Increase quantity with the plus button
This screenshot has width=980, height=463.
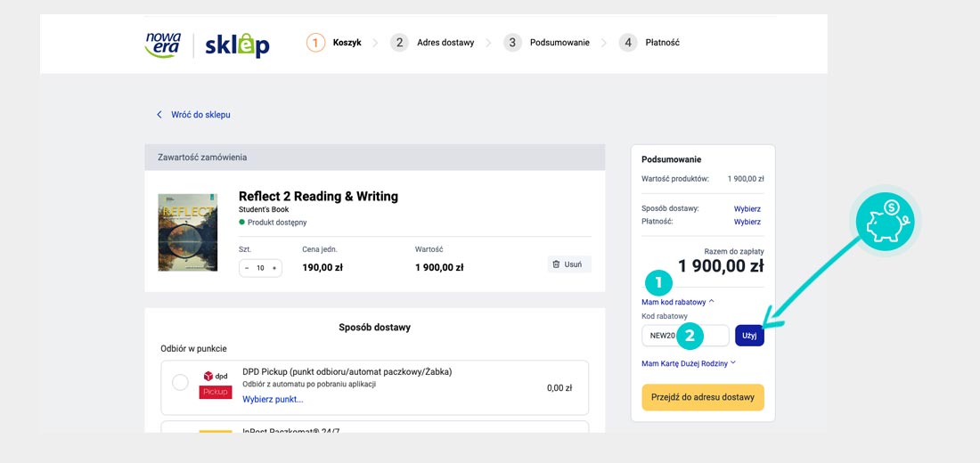coord(274,268)
